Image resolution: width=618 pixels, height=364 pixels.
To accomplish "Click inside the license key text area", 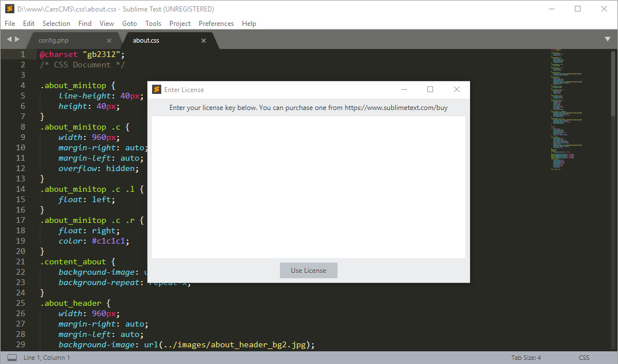I will coord(309,187).
